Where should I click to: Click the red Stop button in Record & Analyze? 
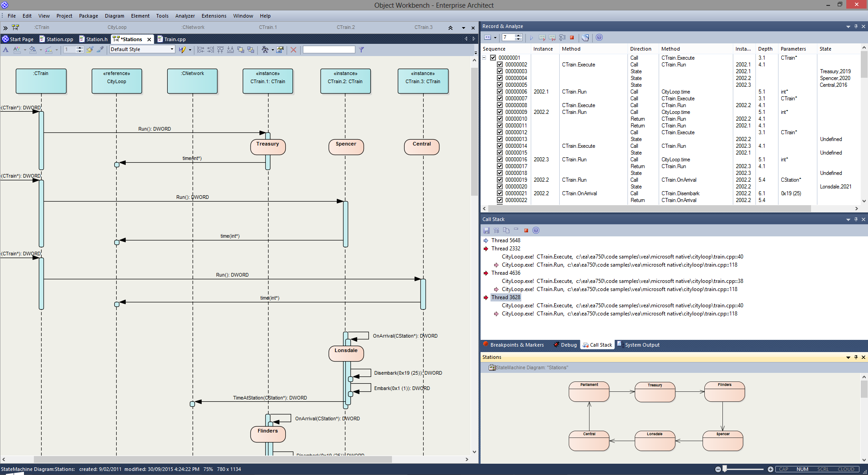(x=572, y=38)
